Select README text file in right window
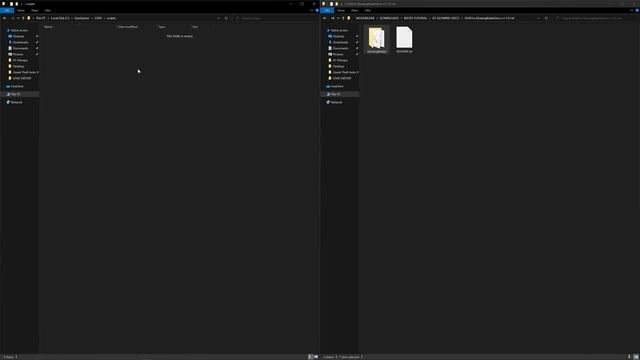 (404, 40)
